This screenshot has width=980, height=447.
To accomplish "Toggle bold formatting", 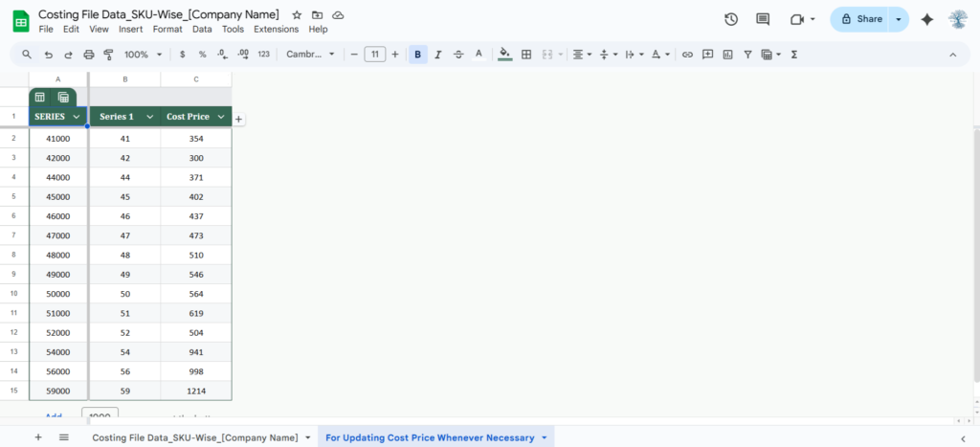I will (417, 55).
